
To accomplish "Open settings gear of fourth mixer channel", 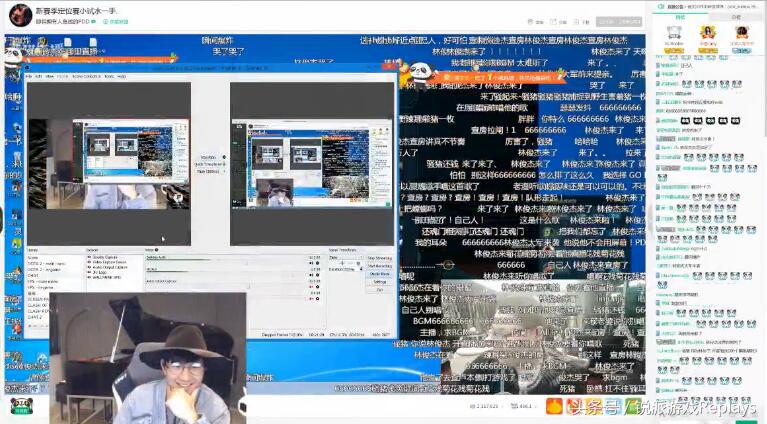I will click(317, 299).
